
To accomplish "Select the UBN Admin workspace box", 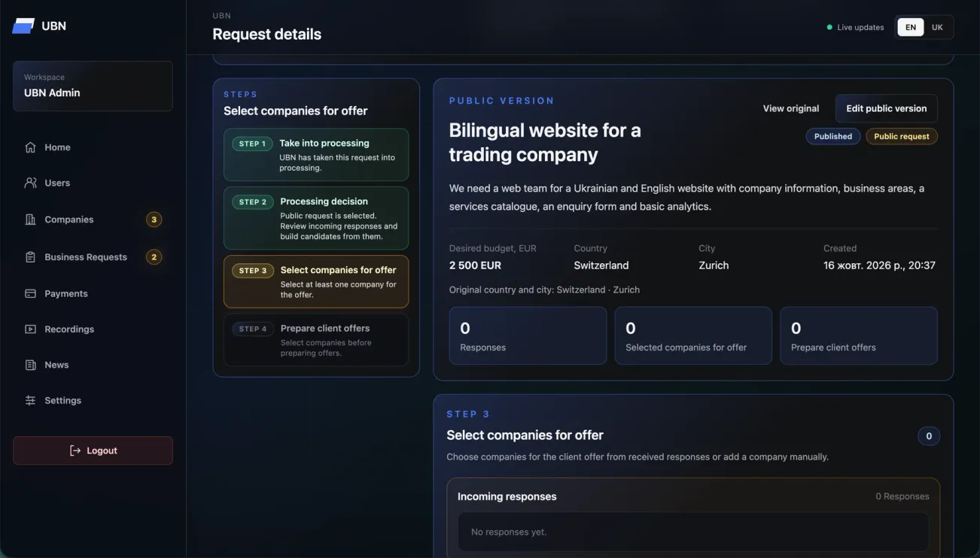I will 93,86.
